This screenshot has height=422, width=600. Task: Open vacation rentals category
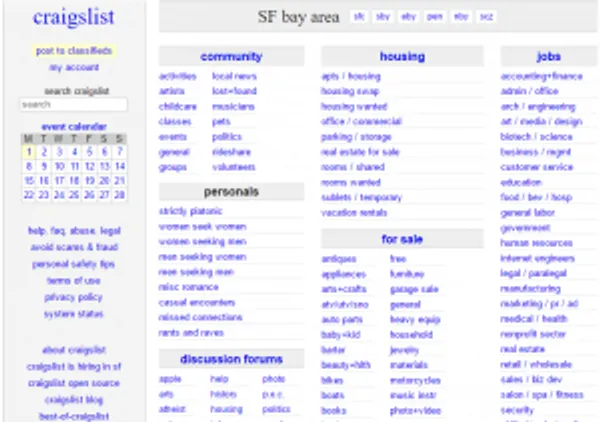click(x=354, y=212)
